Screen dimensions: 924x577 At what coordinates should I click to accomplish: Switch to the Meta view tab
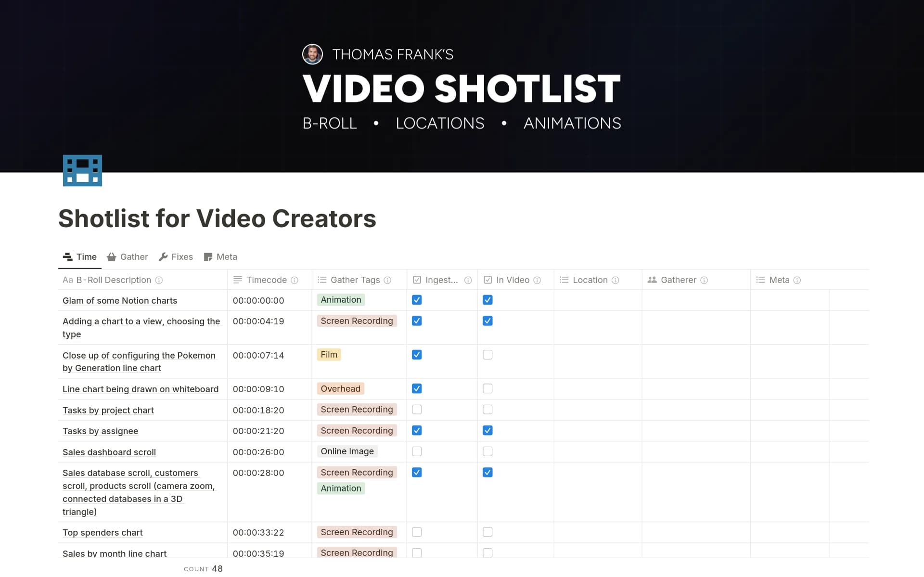pos(227,256)
